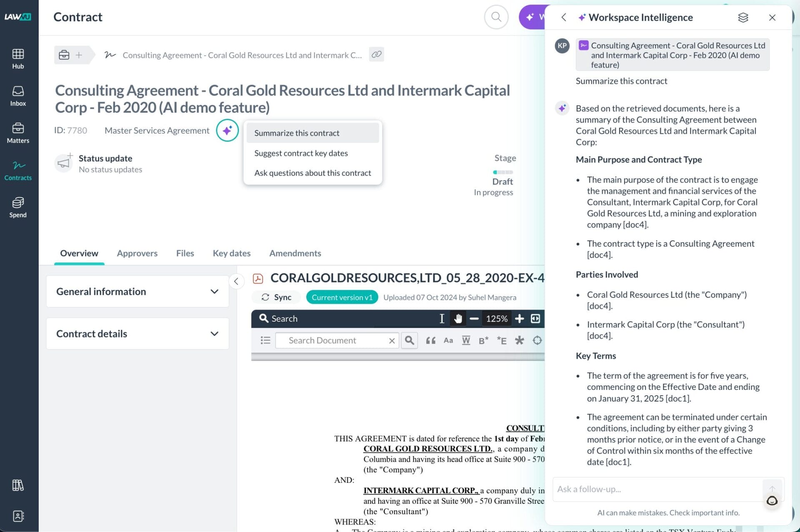Add a status update megaphone icon

64,163
